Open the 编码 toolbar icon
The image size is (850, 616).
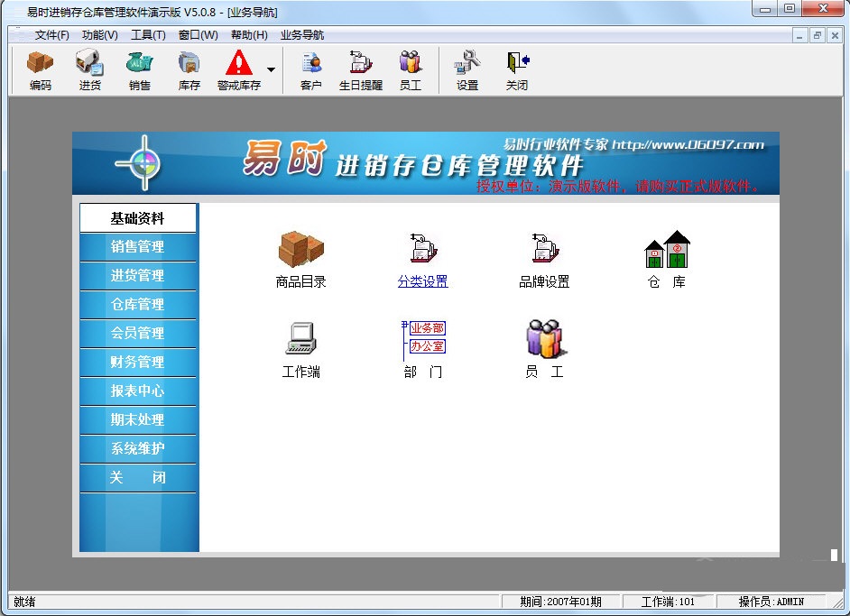point(40,69)
